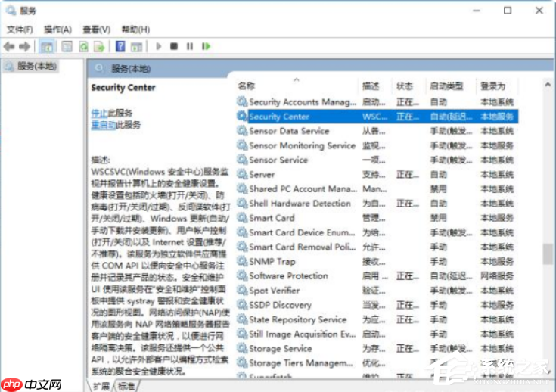Image resolution: width=556 pixels, height=392 pixels.
Task: Open the 帮助(H) menu
Action: coord(135,30)
